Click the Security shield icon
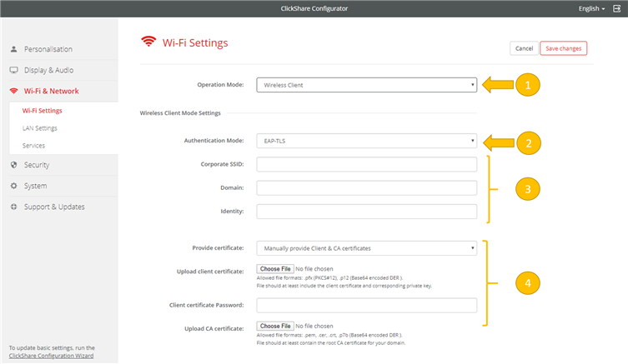 tap(14, 165)
